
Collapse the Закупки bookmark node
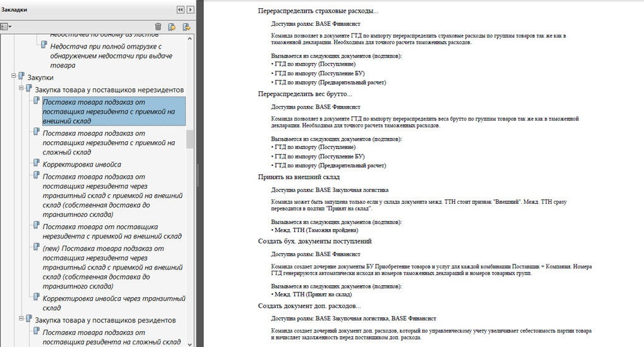coord(13,76)
